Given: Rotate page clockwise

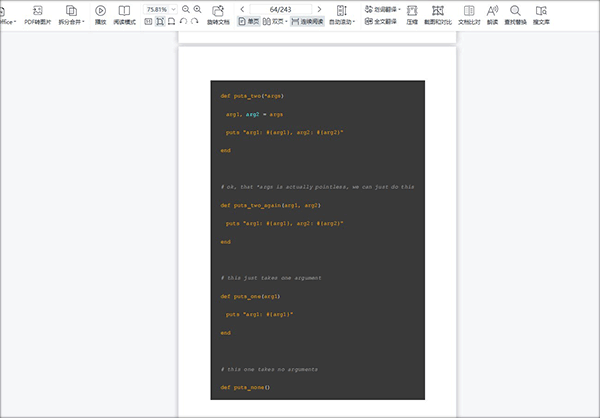Looking at the screenshot, I should click(x=194, y=21).
